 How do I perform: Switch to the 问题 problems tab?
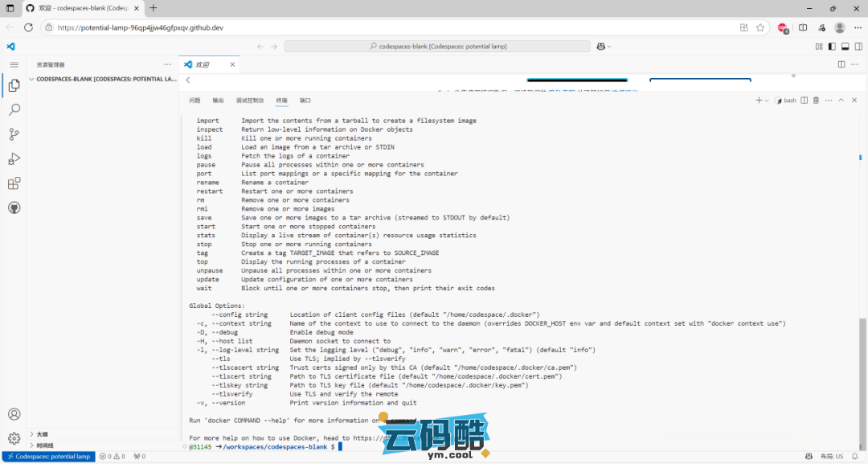pyautogui.click(x=194, y=101)
